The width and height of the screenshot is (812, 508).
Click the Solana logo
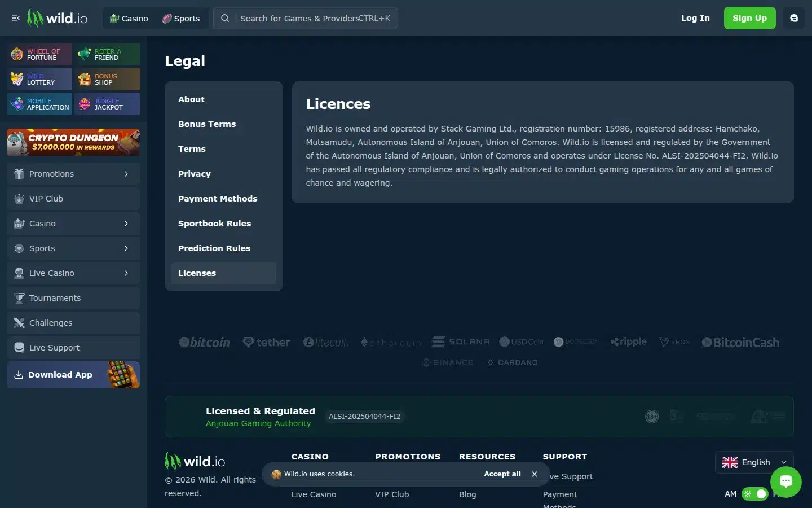click(460, 342)
